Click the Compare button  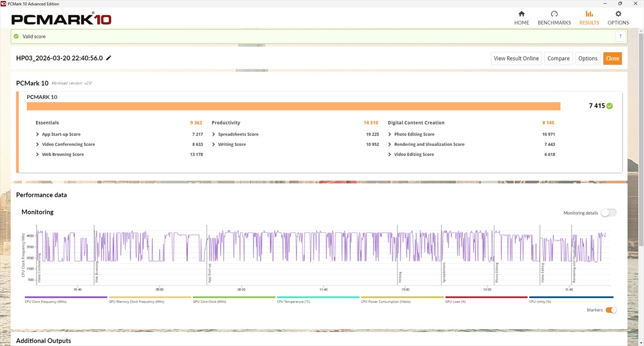pyautogui.click(x=558, y=58)
